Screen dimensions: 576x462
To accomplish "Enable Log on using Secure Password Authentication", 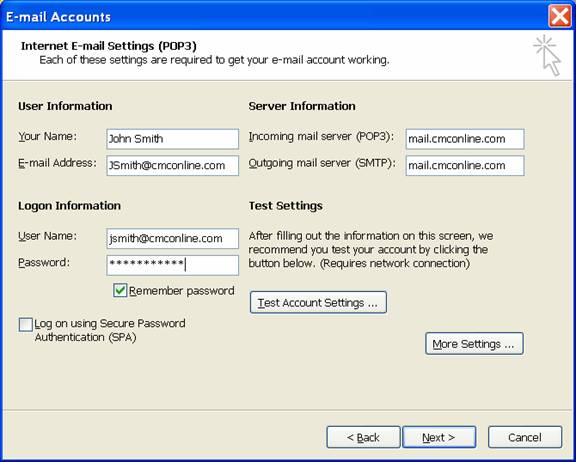I will coord(26,325).
